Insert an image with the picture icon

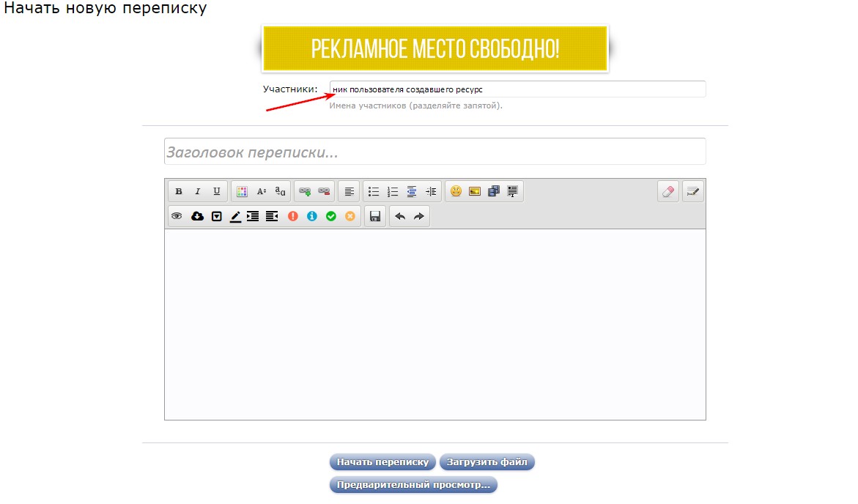tap(475, 192)
